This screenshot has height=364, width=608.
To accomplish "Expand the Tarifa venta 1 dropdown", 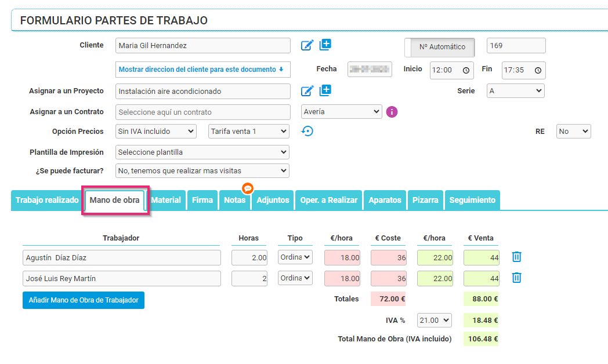I will click(x=248, y=132).
